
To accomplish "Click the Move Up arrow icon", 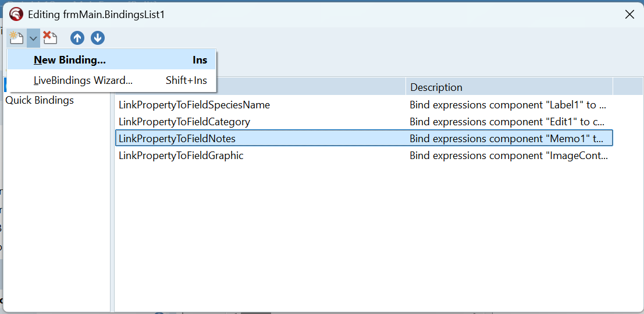I will coord(77,38).
